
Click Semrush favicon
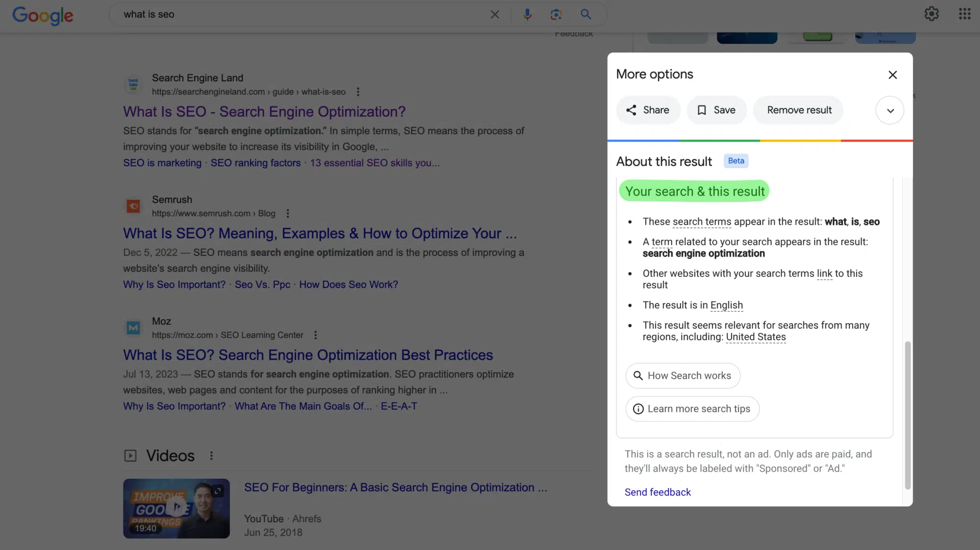point(133,206)
